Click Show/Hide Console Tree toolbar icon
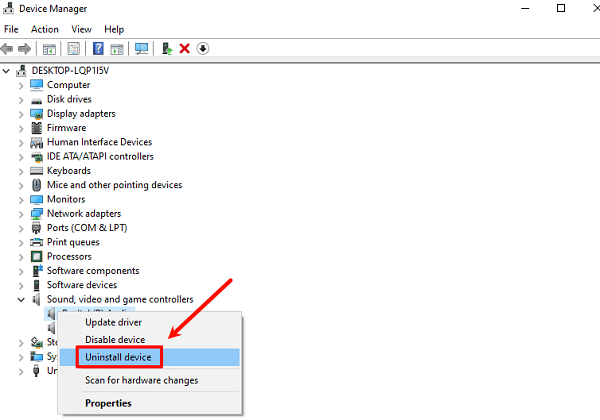The image size is (600, 420). pyautogui.click(x=49, y=49)
